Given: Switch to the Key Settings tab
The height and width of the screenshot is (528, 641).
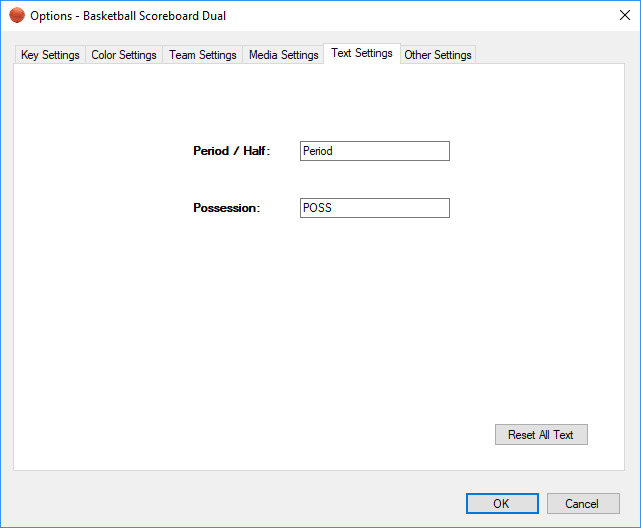Looking at the screenshot, I should [50, 55].
